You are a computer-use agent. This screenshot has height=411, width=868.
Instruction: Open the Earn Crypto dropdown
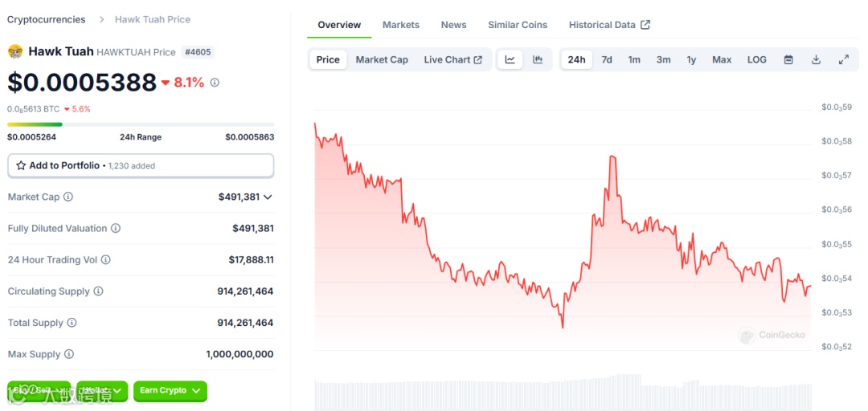pyautogui.click(x=170, y=391)
